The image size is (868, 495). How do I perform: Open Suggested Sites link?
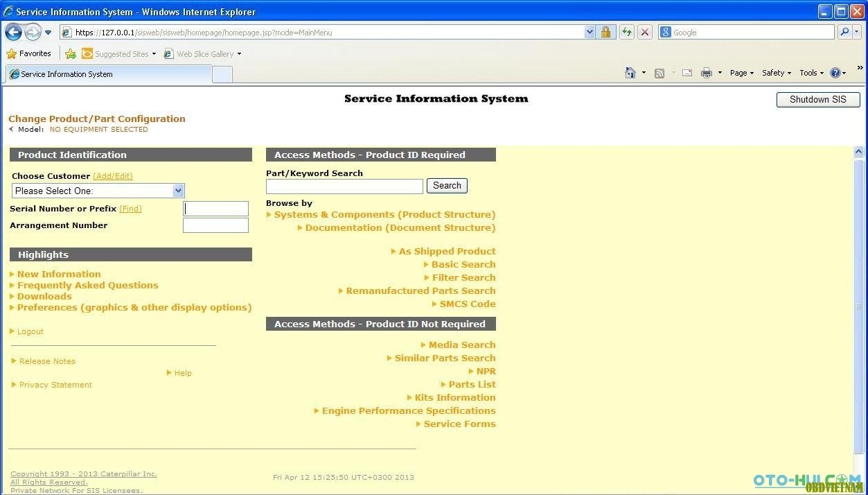point(118,53)
